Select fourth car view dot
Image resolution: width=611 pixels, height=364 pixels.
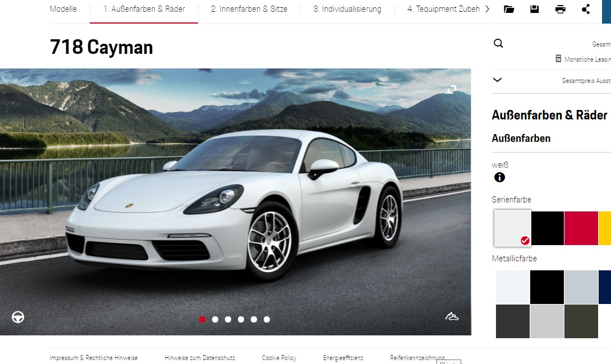point(241,320)
